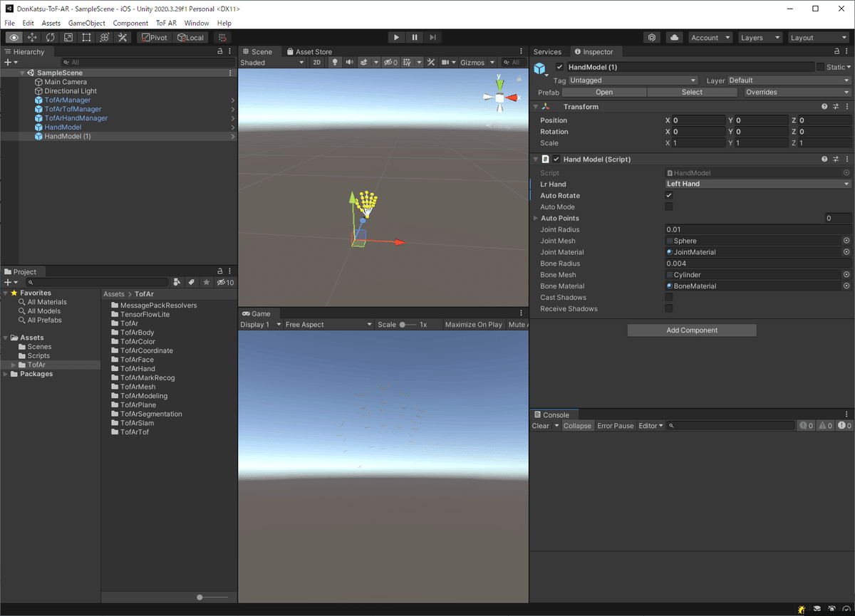Click Project search by label icon
The image size is (855, 616).
192,283
